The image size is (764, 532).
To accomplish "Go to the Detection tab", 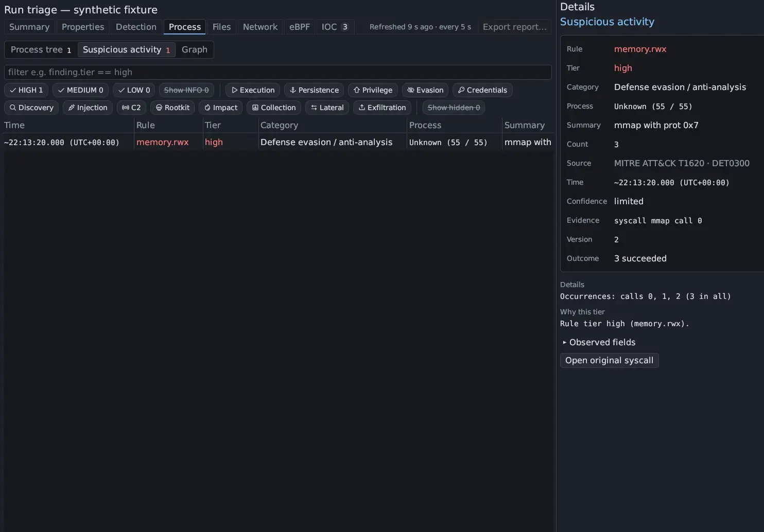I will point(136,27).
